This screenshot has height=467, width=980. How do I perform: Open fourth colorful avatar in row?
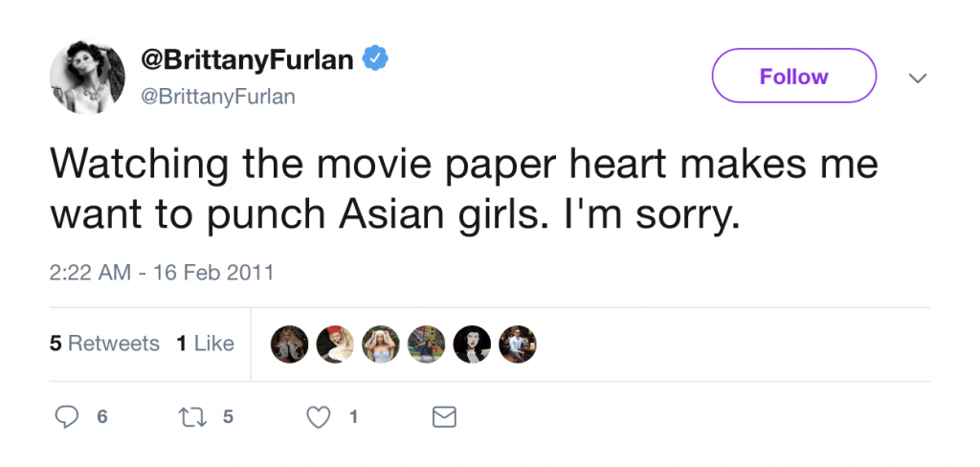point(426,344)
